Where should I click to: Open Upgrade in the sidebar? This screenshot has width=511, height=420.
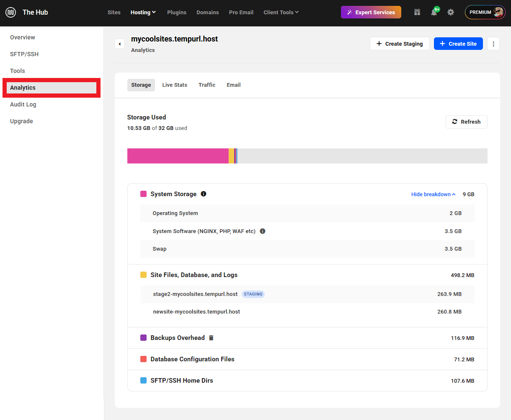21,121
